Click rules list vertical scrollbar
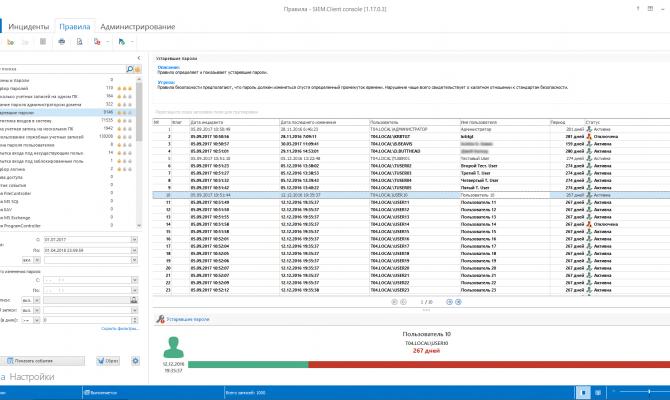Image resolution: width=670 pixels, height=400 pixels. tap(139, 112)
